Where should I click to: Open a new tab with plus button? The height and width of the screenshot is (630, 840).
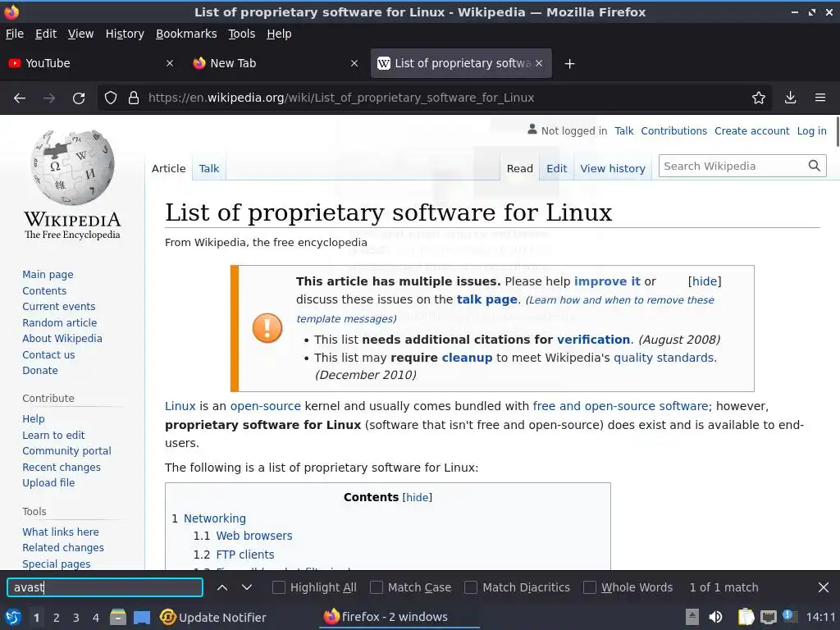pyautogui.click(x=569, y=64)
